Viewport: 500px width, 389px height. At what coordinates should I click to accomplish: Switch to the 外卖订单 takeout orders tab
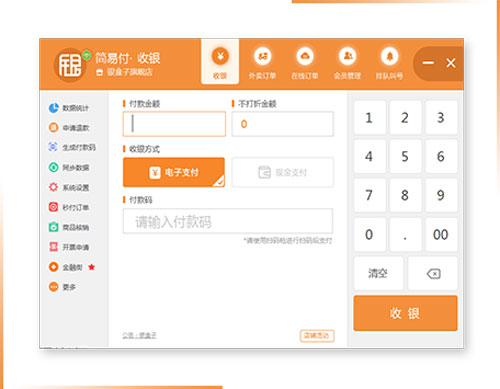[263, 63]
